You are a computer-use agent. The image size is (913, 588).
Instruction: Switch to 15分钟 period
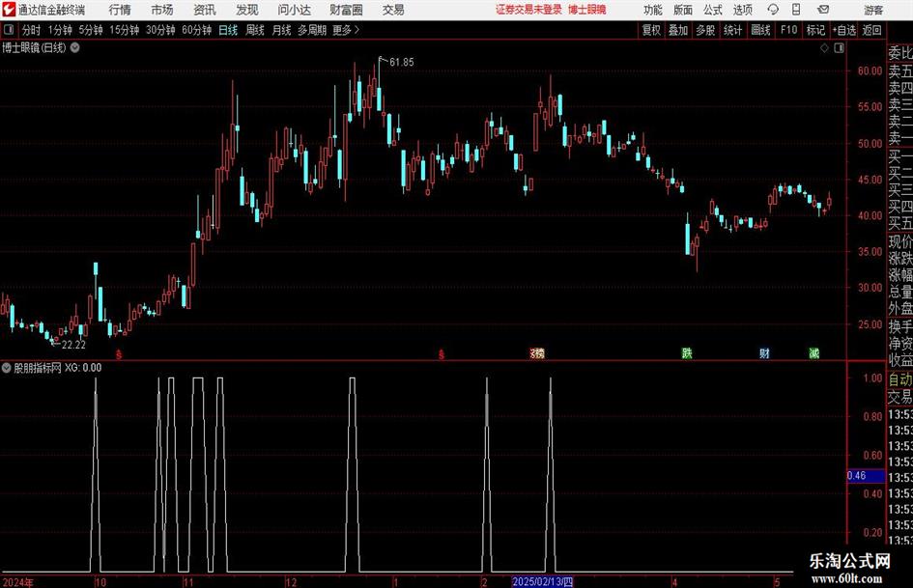pyautogui.click(x=124, y=30)
